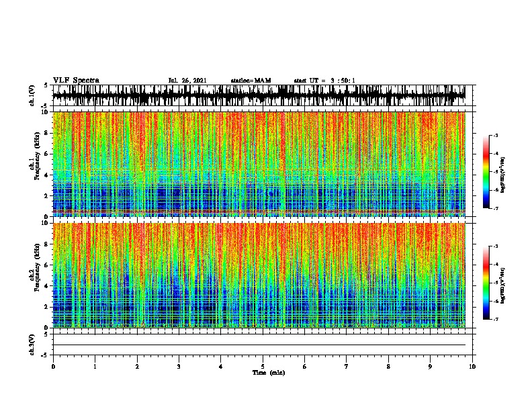Click the time axis tick label "9"

coord(430,366)
